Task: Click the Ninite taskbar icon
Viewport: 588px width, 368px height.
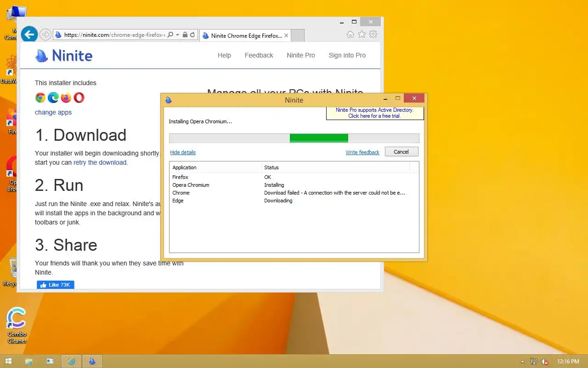Action: coord(92,361)
